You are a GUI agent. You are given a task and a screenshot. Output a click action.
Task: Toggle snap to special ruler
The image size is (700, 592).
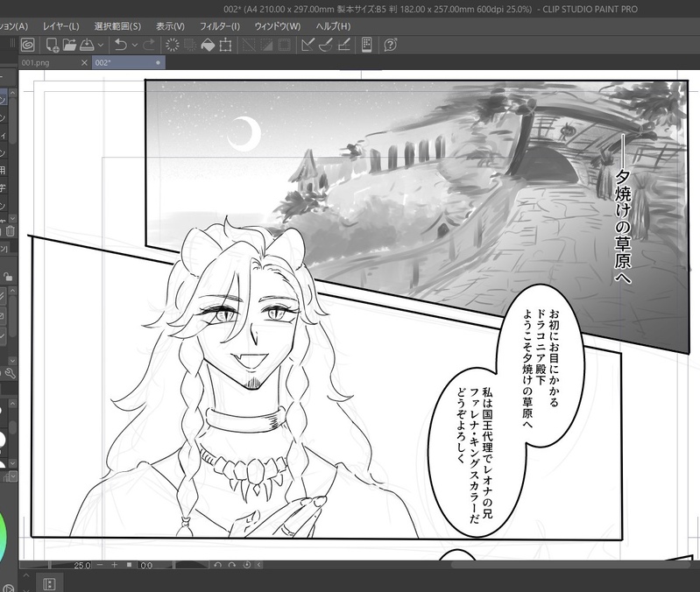tap(326, 45)
